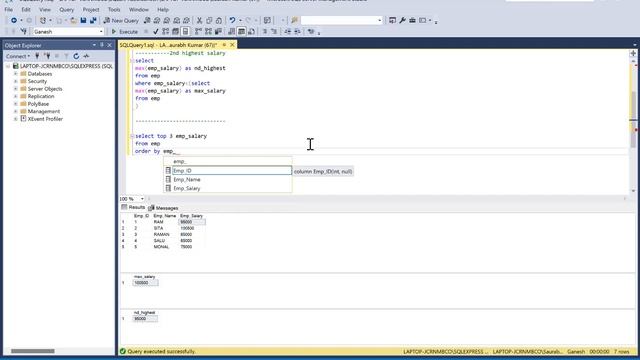Toggle IntelliSense Enabled icon
The height and width of the screenshot is (360, 640).
coord(185,31)
